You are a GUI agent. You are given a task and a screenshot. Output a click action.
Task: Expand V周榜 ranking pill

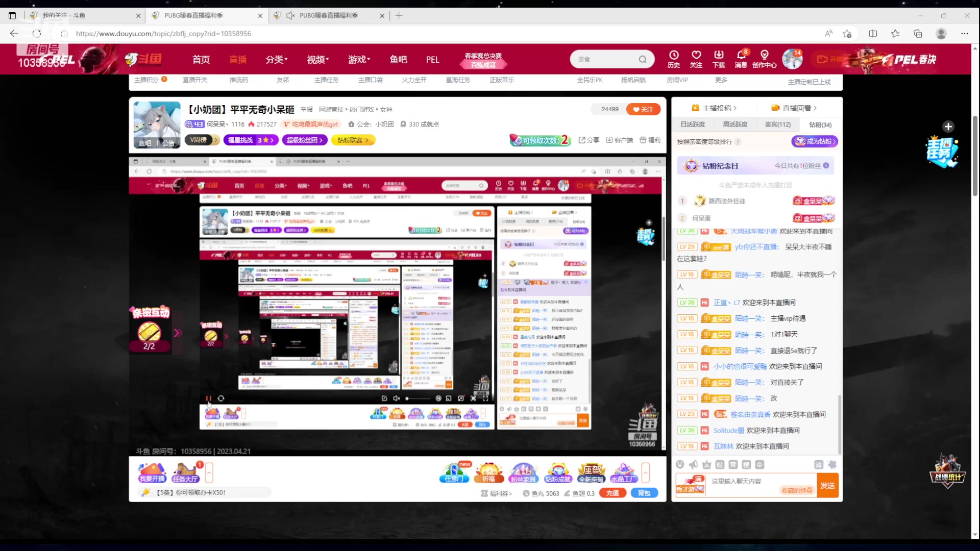pyautogui.click(x=202, y=140)
